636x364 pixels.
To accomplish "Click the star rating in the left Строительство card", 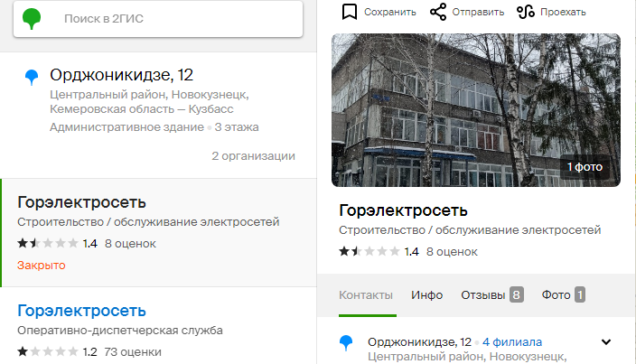I will pyautogui.click(x=48, y=243).
